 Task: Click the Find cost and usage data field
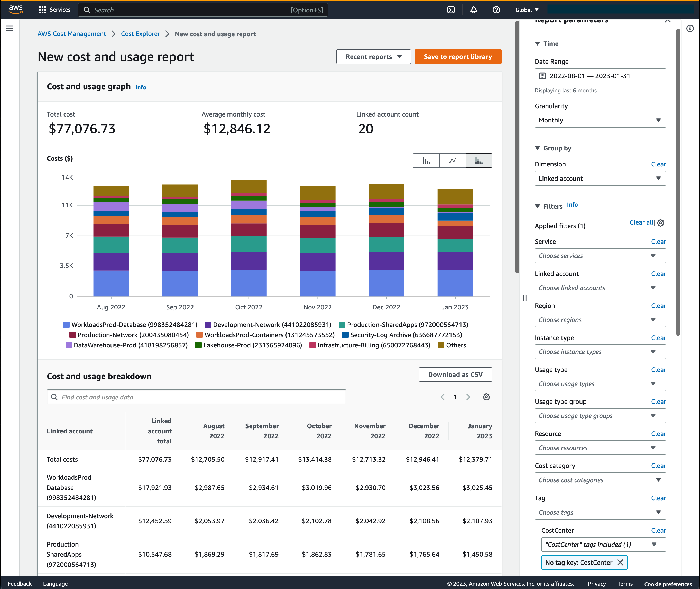(x=197, y=397)
